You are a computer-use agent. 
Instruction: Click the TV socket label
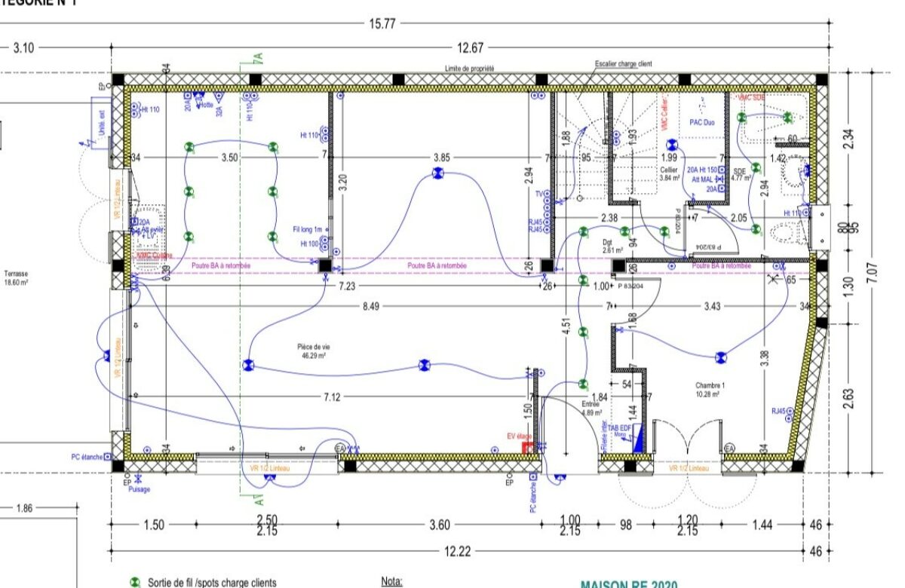tap(539, 194)
